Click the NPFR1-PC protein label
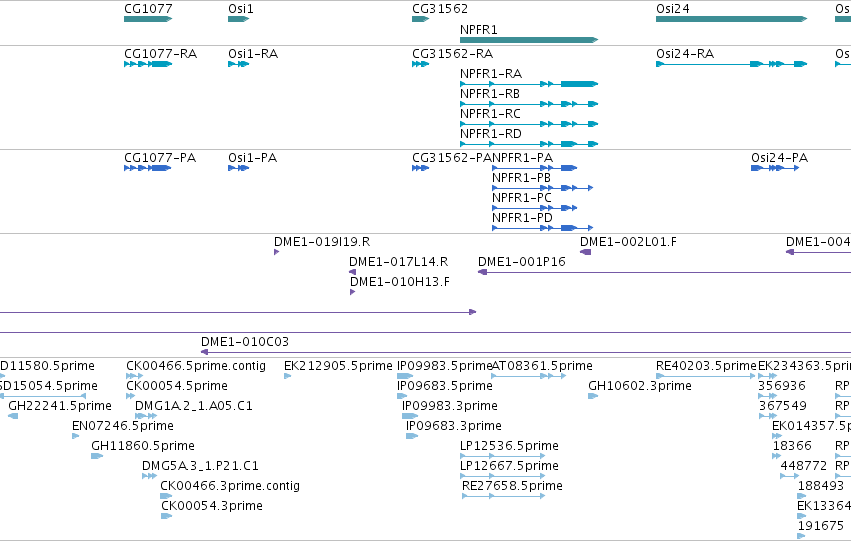The width and height of the screenshot is (851, 541). pos(522,198)
